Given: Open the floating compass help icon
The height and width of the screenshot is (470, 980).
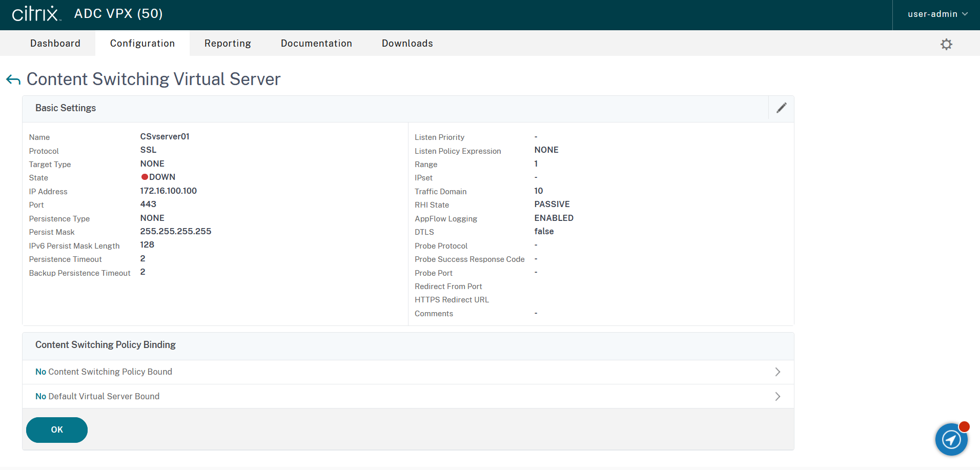Looking at the screenshot, I should 951,439.
